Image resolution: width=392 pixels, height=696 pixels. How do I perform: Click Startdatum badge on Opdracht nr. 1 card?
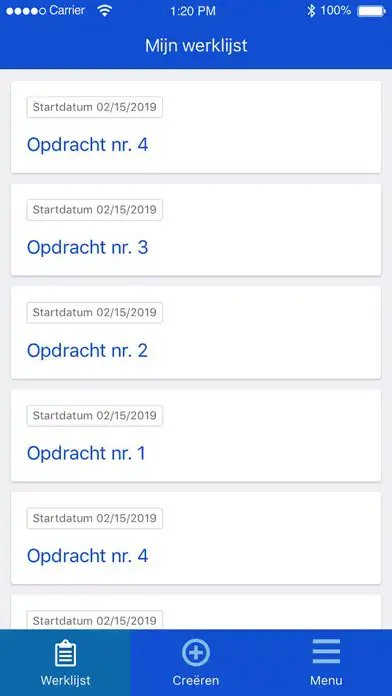[x=95, y=415]
